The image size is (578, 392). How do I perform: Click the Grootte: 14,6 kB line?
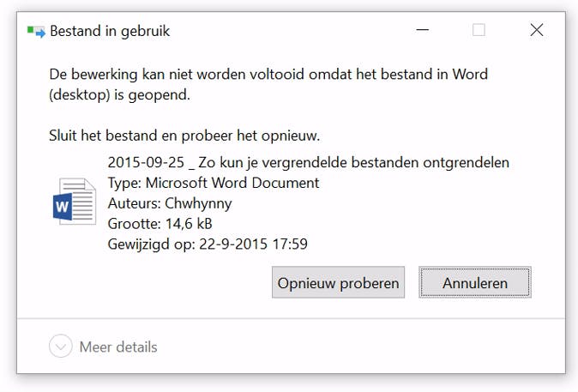click(x=160, y=224)
